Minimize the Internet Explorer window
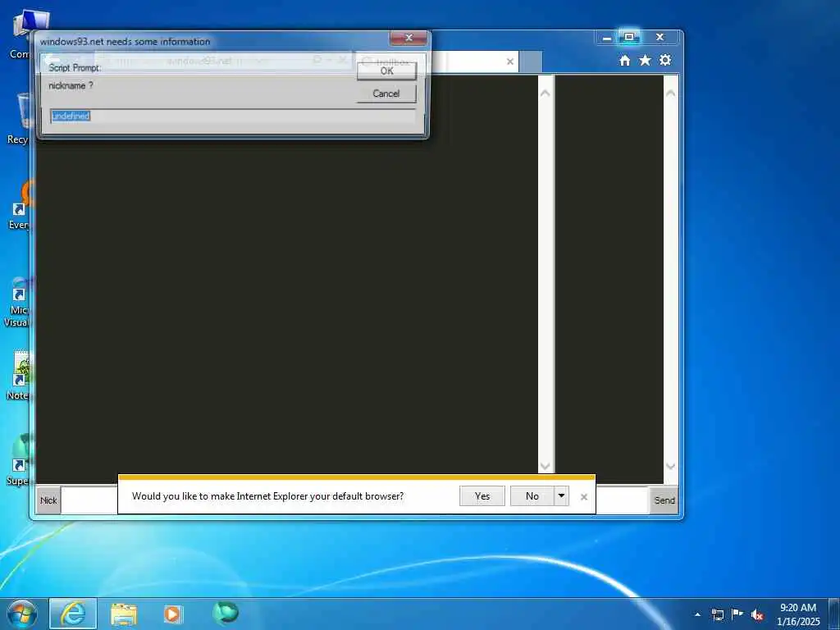The width and height of the screenshot is (840, 630). [607, 38]
